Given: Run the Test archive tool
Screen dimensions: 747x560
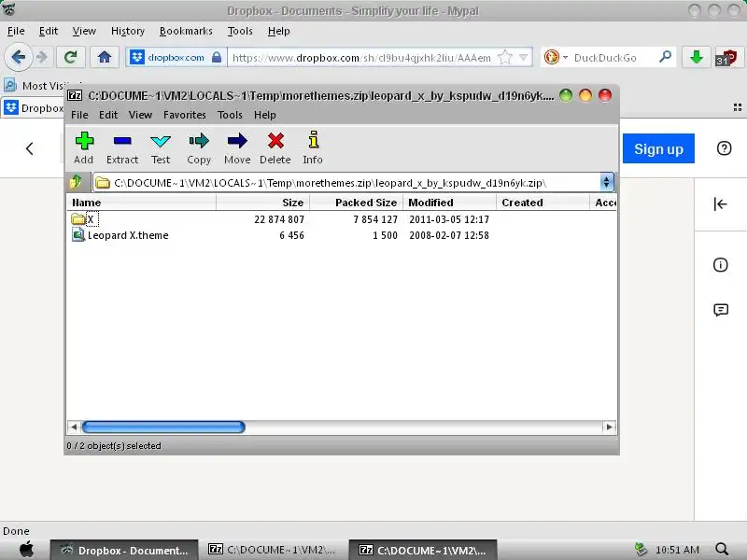Looking at the screenshot, I should pyautogui.click(x=161, y=148).
